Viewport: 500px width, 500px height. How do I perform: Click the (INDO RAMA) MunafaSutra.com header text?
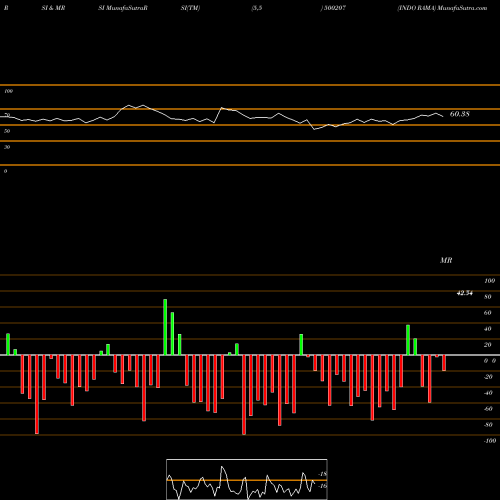point(442,8)
